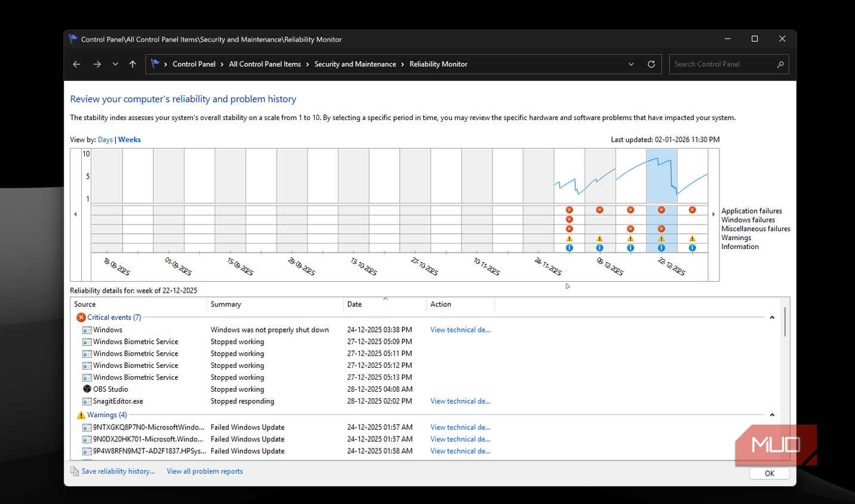855x504 pixels.
Task: Select the week of 08-12-2025 chart column
Action: 600,201
